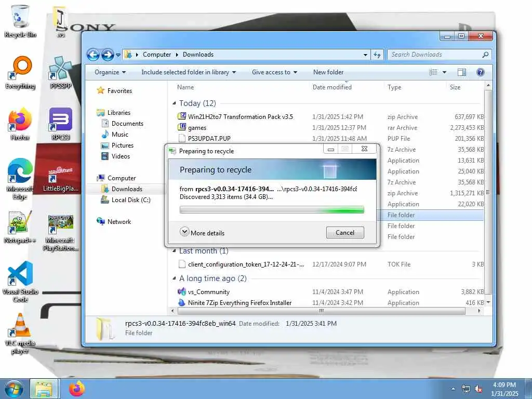Open the LittleBigPlanet desktop shortcut
The image size is (532, 399).
[x=61, y=179]
